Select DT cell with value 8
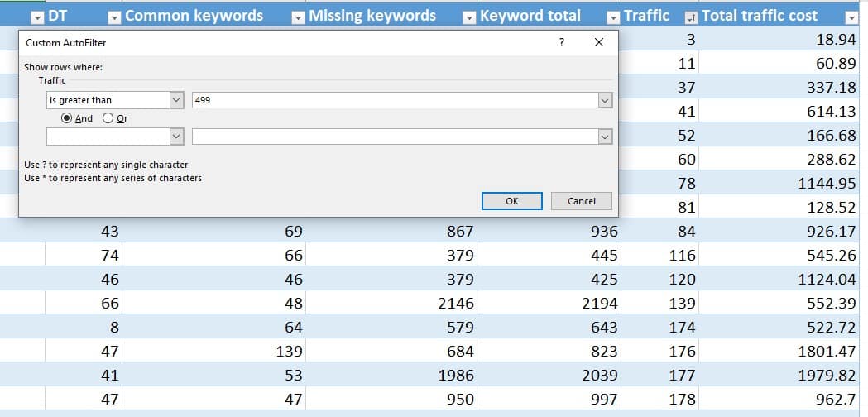This screenshot has width=868, height=417. [x=83, y=327]
